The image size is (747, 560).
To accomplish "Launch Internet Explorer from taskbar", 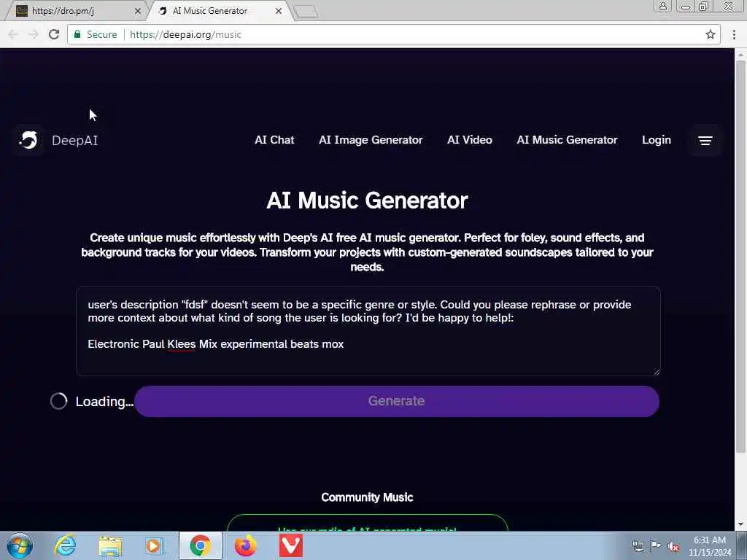I will (x=65, y=545).
